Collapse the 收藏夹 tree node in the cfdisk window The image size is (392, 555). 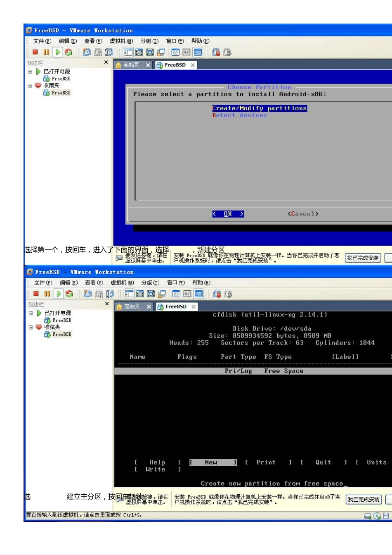[x=31, y=327]
